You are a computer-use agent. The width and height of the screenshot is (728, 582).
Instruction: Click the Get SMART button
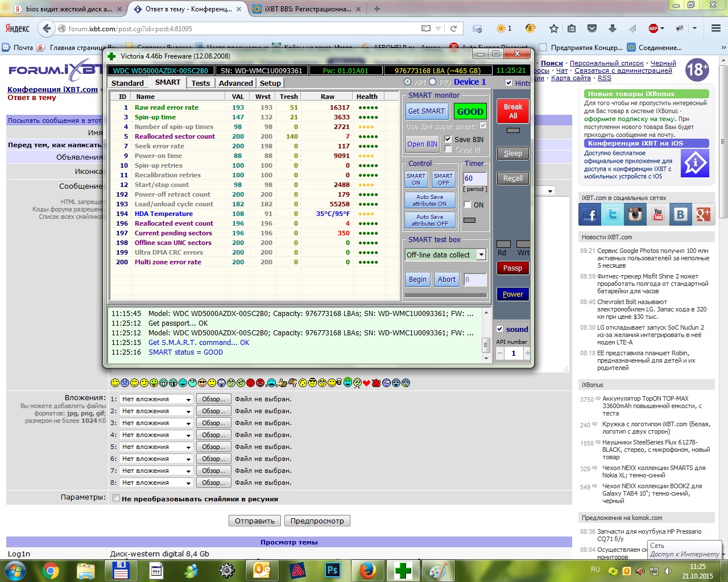(427, 111)
